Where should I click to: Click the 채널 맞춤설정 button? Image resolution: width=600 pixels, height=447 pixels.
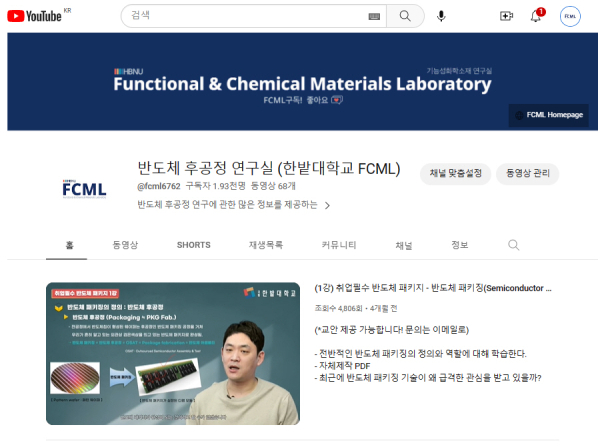455,173
